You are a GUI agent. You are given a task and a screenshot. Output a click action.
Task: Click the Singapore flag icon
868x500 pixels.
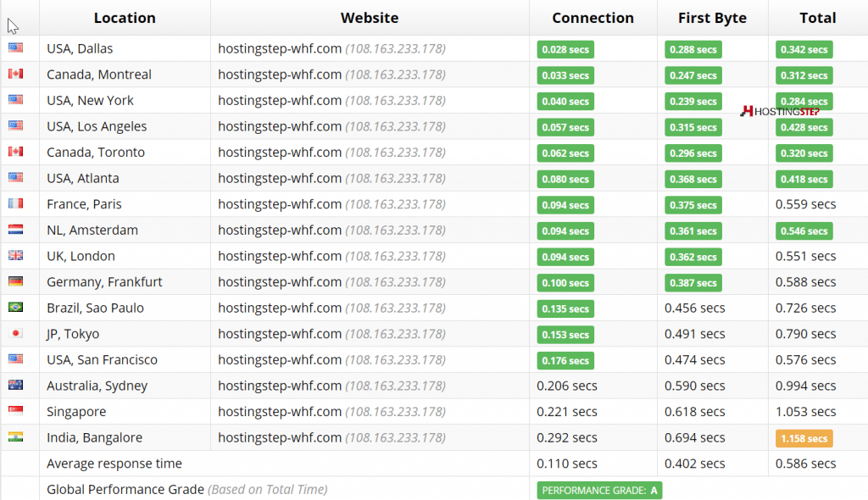15,411
